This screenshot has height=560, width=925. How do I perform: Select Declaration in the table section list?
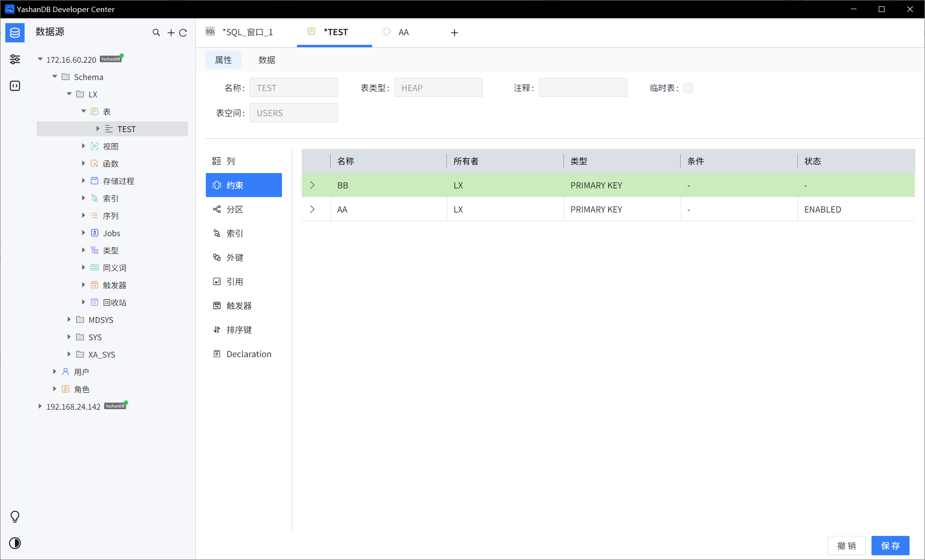point(249,354)
